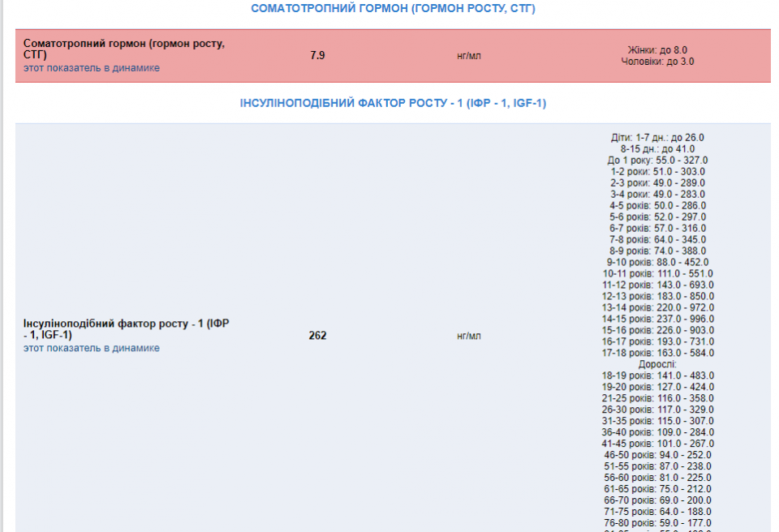Click the 18-19 років reference range line
Screen dimensions: 779x532
pos(657,375)
